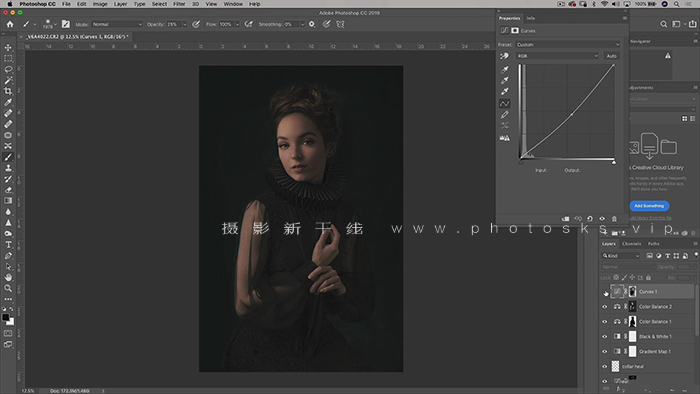Select the gray point eyedropper in Curves
This screenshot has height=394, width=700.
pyautogui.click(x=504, y=80)
